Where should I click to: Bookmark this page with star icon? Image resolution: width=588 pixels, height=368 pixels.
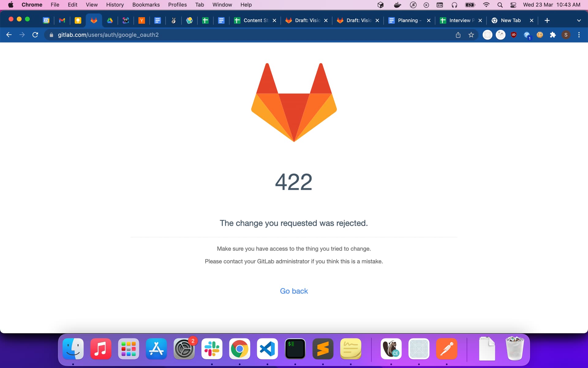point(471,35)
